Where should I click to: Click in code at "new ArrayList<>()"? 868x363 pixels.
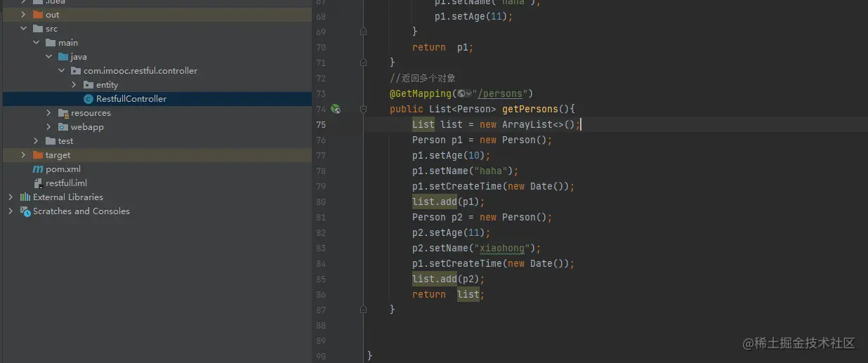[527, 124]
